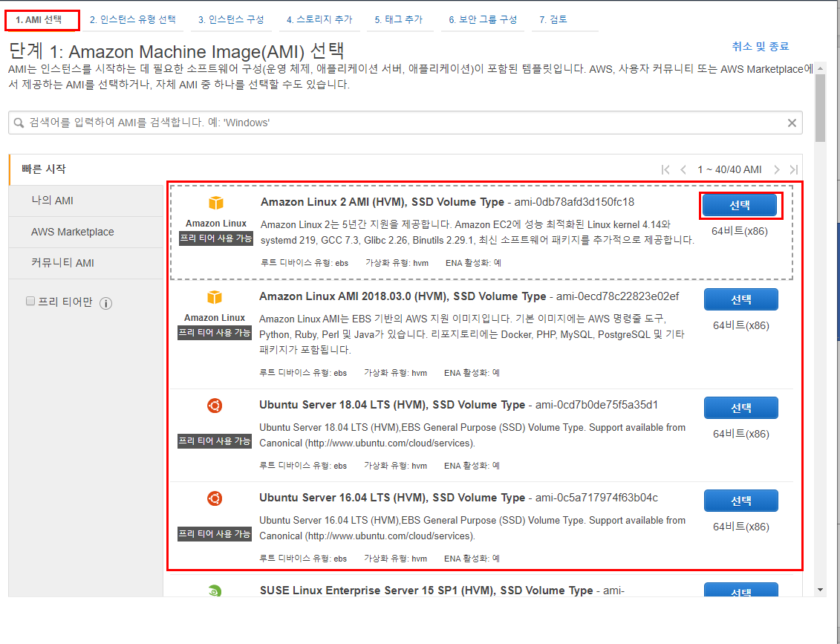Enable the '프리 티어만' checkbox

pos(30,302)
